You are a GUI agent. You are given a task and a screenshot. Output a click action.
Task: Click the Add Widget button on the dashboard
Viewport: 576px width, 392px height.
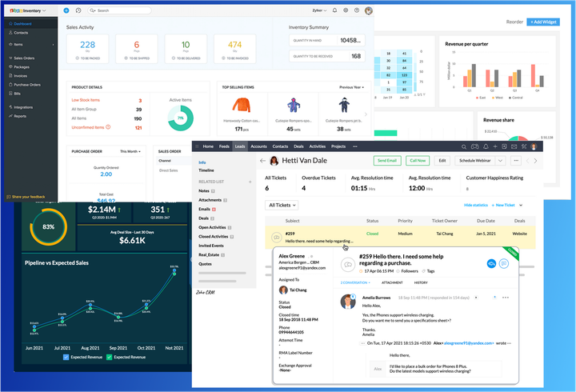tap(543, 22)
